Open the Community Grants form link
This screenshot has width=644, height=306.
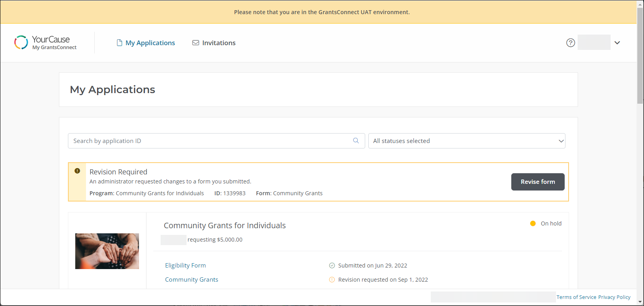tap(192, 280)
